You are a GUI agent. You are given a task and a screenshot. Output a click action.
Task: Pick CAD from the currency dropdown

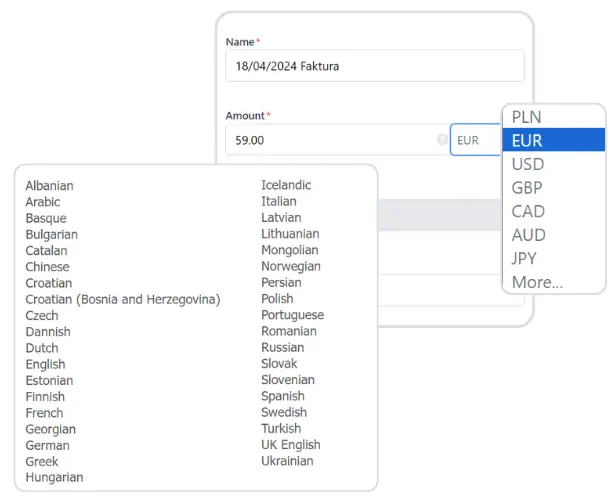pos(528,211)
